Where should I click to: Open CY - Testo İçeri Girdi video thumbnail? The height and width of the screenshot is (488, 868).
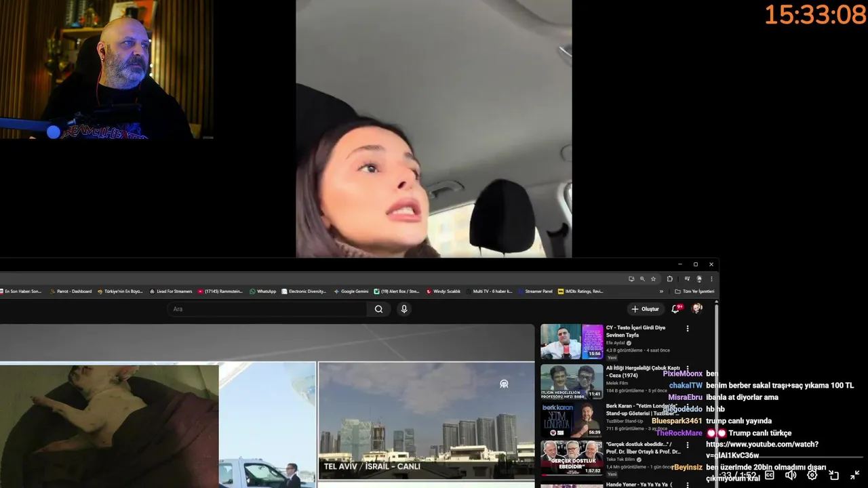572,342
